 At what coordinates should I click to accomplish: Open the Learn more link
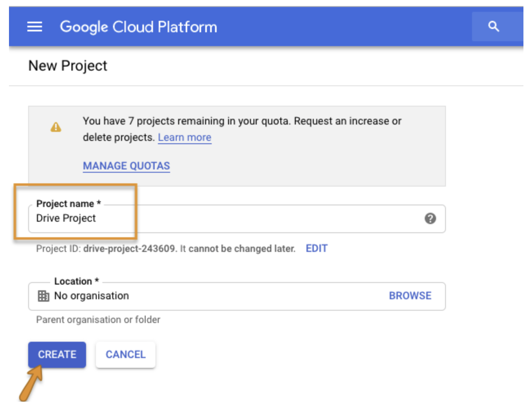click(x=184, y=138)
